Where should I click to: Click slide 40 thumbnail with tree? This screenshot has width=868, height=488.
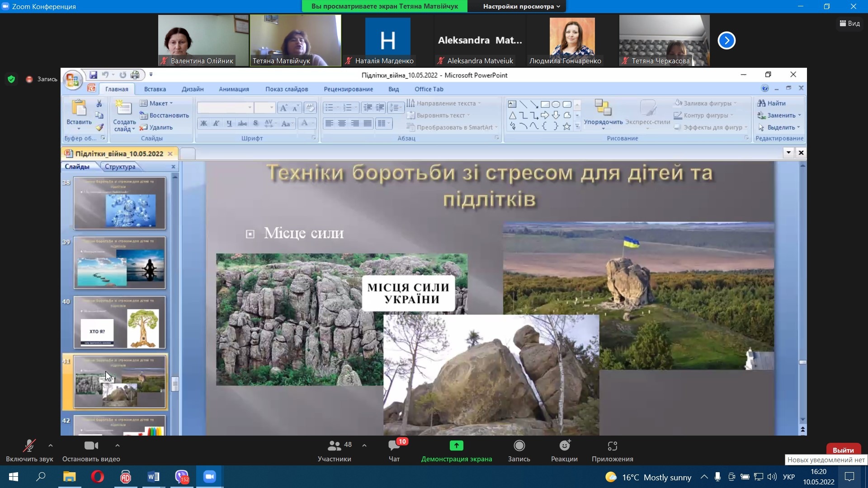[x=120, y=322]
